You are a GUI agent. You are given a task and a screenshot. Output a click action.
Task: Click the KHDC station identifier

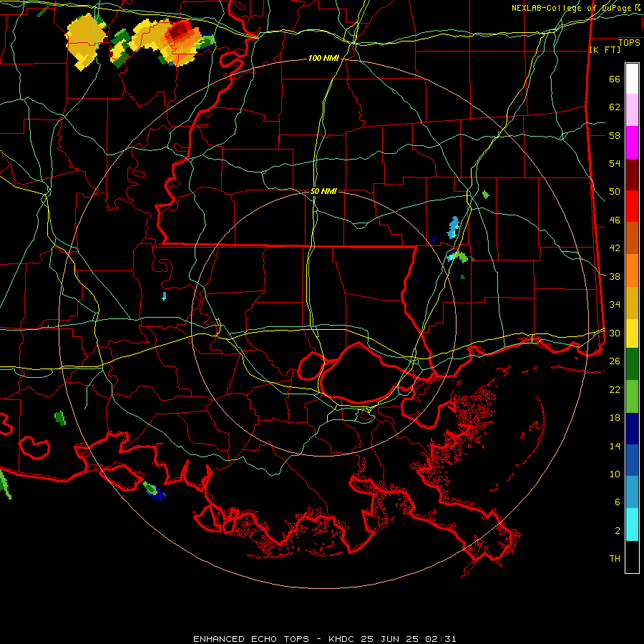(342, 639)
